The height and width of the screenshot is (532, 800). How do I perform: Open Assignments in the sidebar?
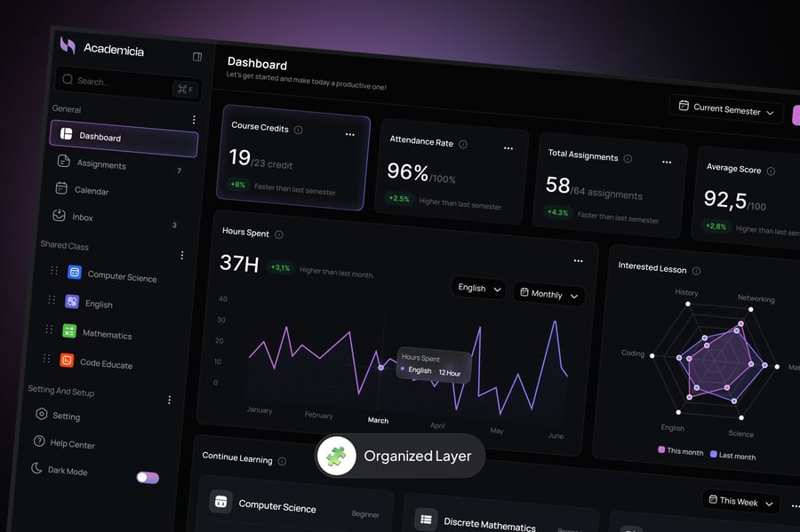[100, 163]
